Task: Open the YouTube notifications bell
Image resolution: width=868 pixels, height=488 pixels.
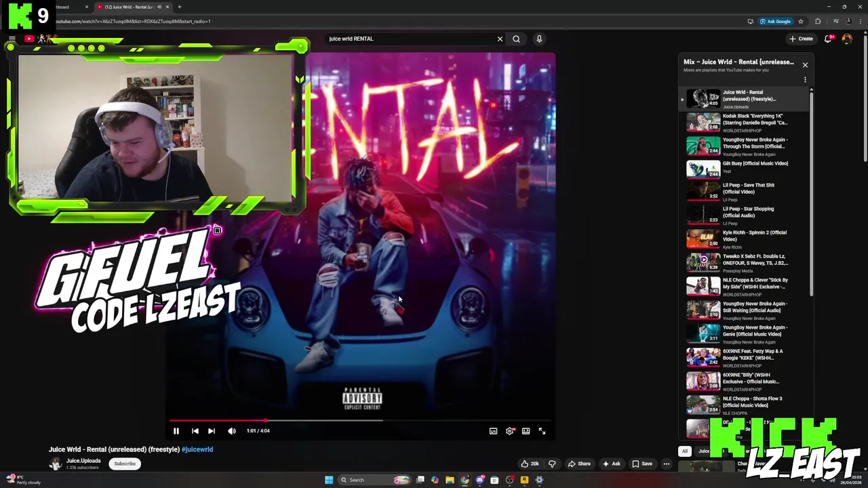Action: coord(828,39)
